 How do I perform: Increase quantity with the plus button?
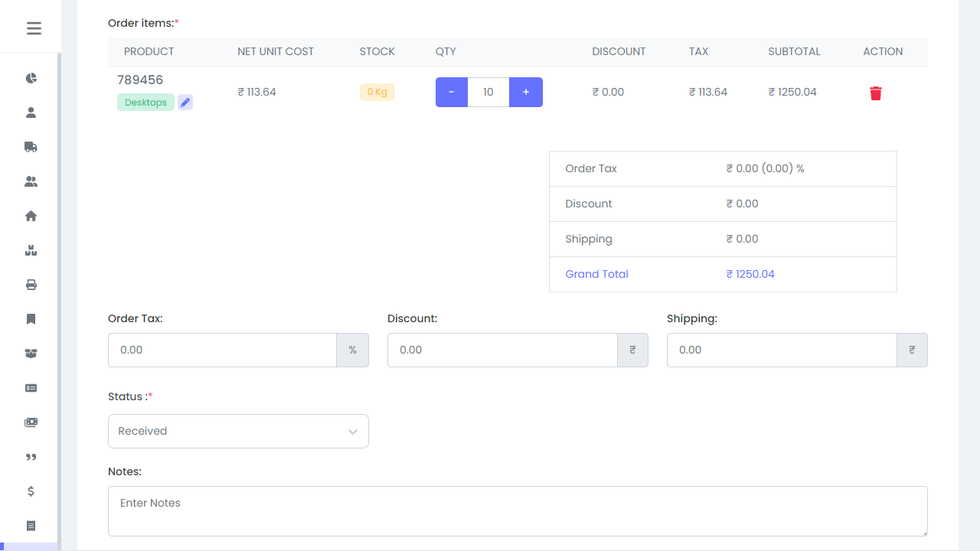click(x=526, y=92)
